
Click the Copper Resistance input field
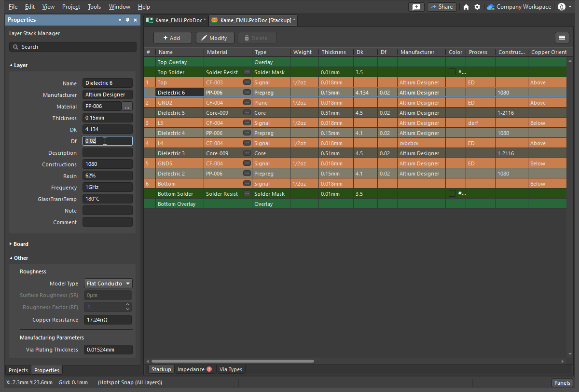108,320
